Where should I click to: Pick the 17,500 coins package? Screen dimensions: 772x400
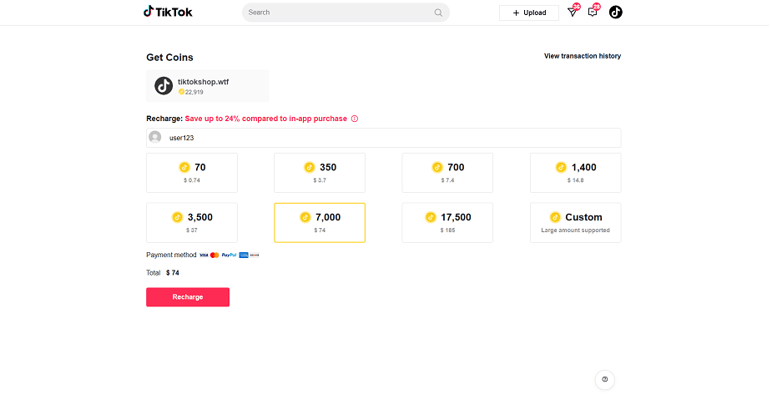click(447, 223)
